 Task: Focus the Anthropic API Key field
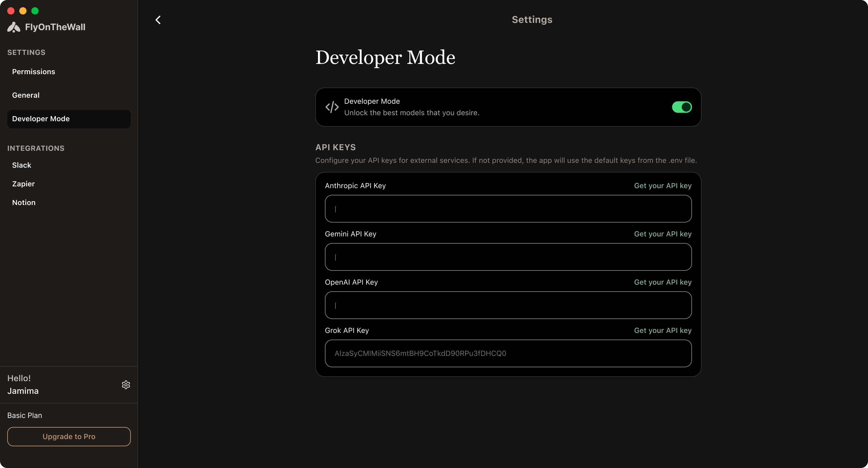point(508,209)
